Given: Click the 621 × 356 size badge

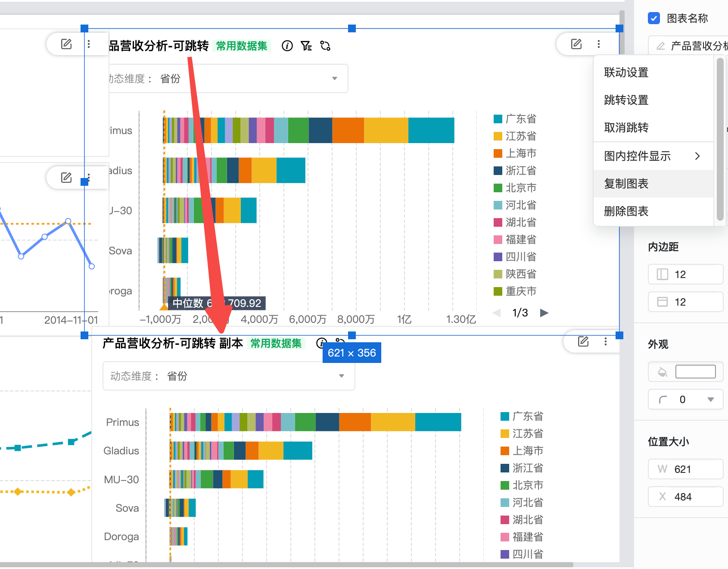Looking at the screenshot, I should pos(352,353).
